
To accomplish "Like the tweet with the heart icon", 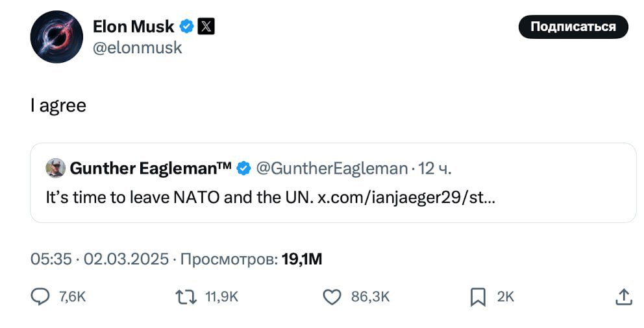I will (x=332, y=297).
